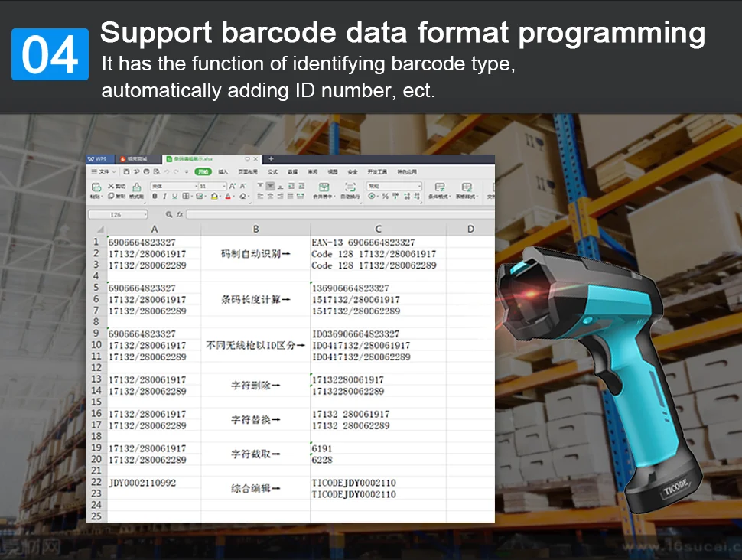Click the red font color swatch

pos(228,196)
